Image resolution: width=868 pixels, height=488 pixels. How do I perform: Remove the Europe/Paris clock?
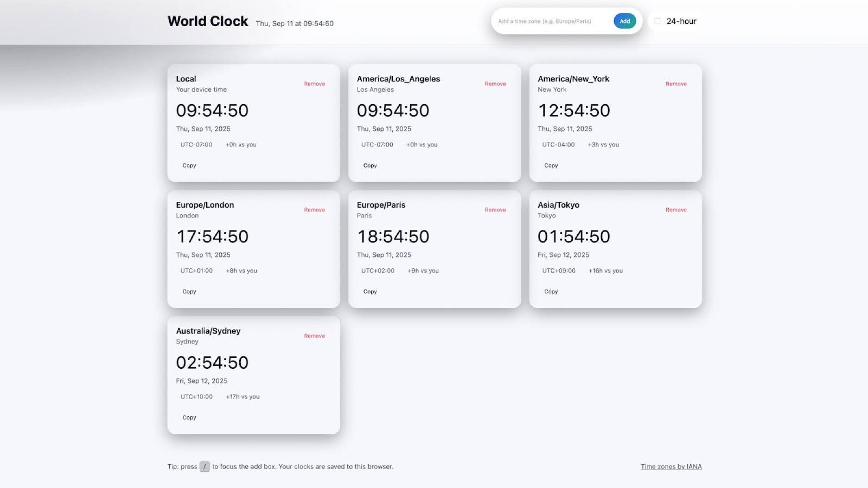[495, 210]
